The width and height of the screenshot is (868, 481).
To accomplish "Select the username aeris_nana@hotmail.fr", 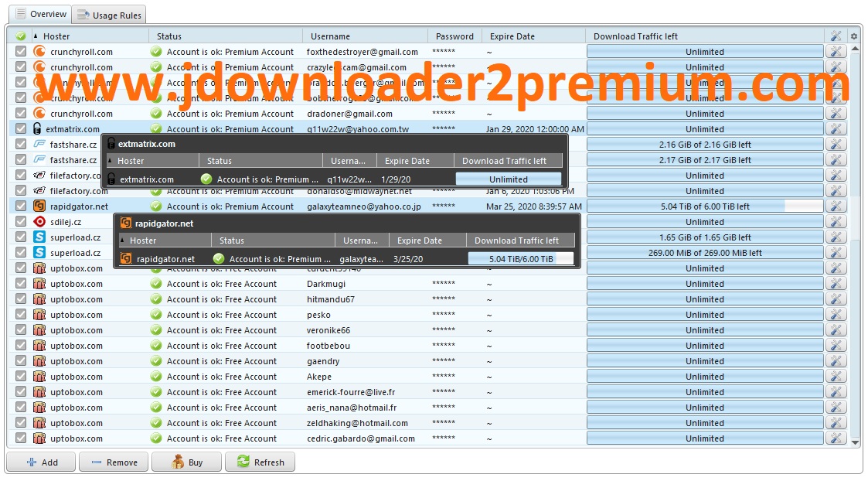I will 352,408.
